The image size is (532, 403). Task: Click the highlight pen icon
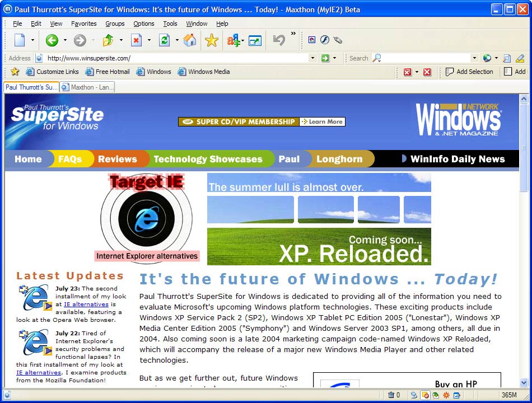520,58
